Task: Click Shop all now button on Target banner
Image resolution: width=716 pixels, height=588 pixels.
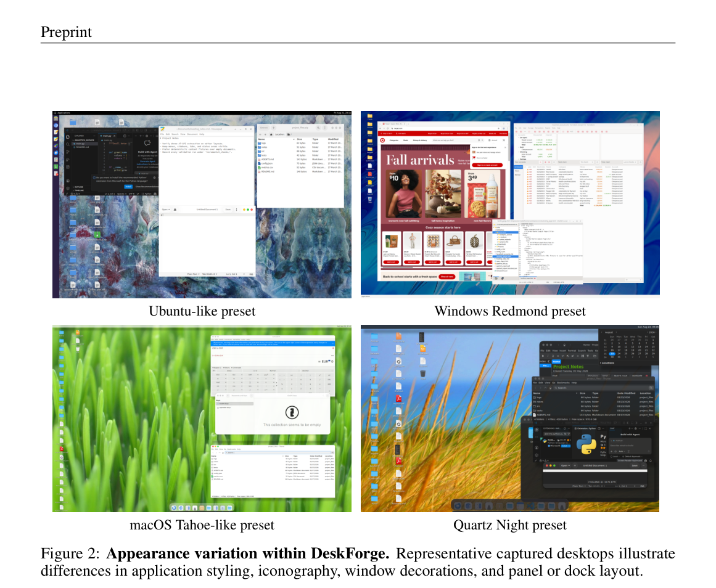Action: [447, 277]
